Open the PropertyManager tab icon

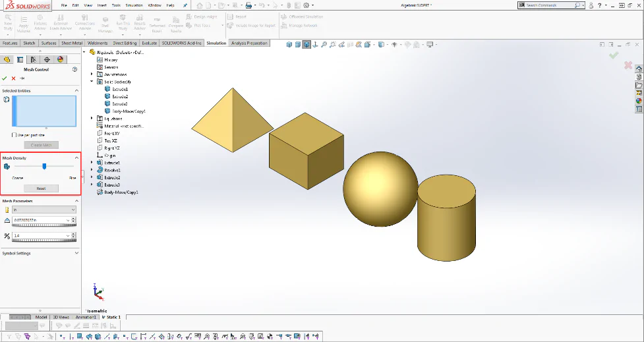(20, 59)
